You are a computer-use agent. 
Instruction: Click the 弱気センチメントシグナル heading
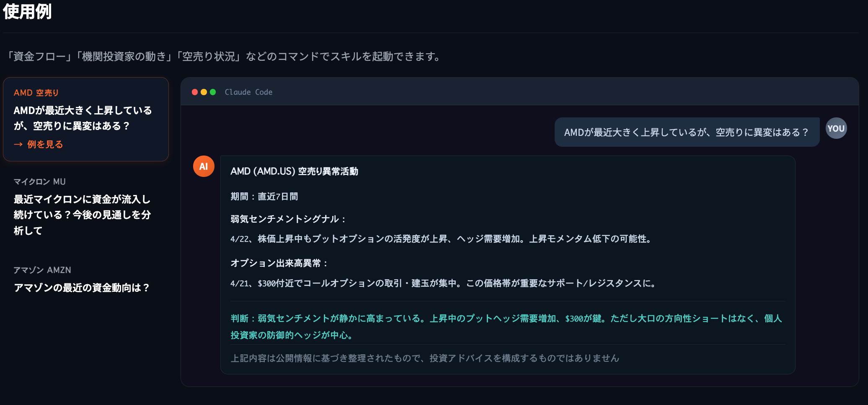point(289,219)
